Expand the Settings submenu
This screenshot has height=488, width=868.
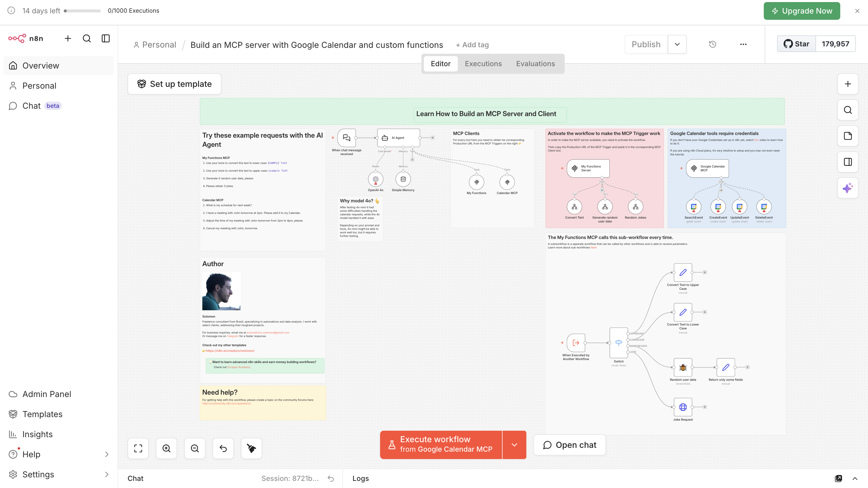coord(107,474)
